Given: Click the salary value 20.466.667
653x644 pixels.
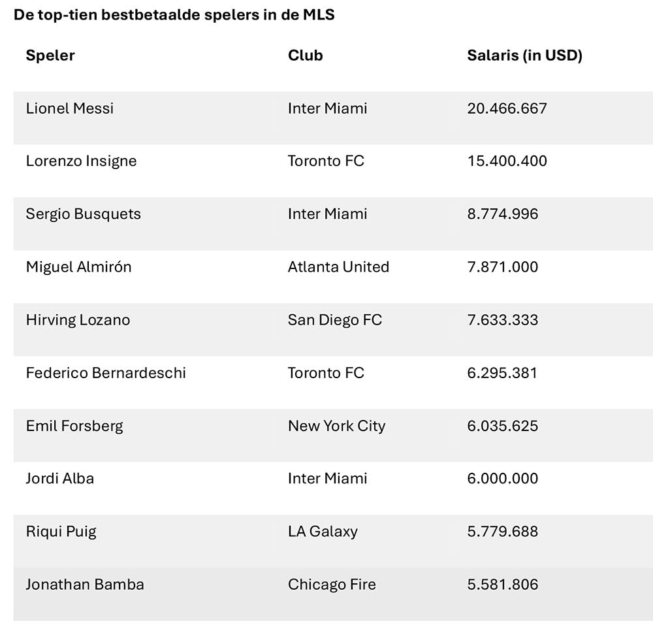Looking at the screenshot, I should [507, 108].
